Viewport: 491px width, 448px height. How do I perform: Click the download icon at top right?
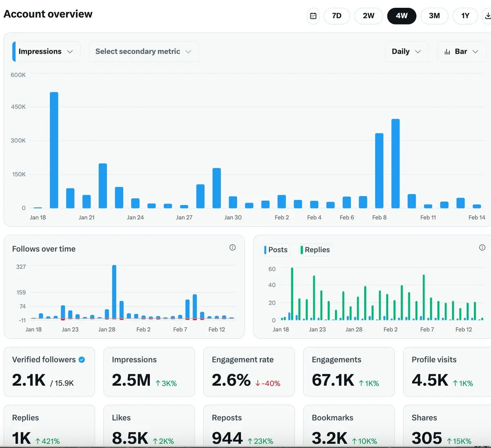tap(487, 16)
